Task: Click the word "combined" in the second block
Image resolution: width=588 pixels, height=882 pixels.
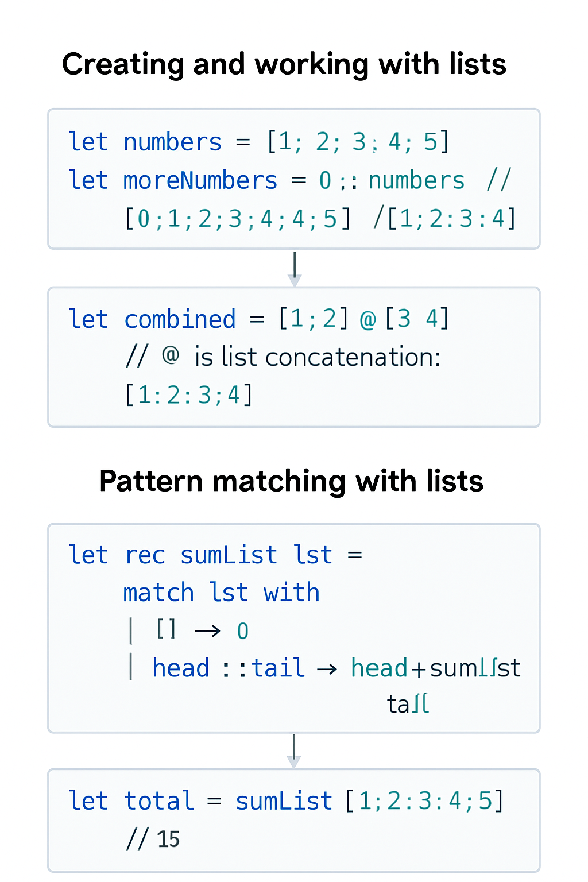Action: click(x=180, y=319)
